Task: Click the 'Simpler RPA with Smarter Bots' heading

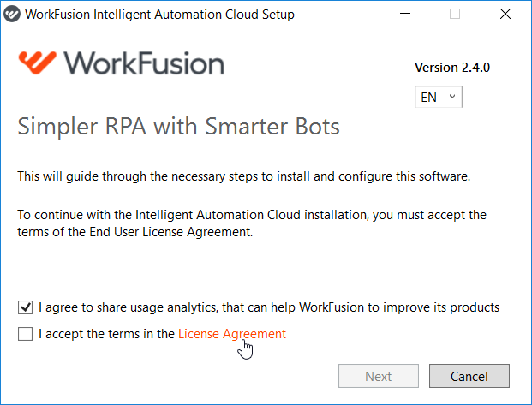Action: tap(178, 127)
